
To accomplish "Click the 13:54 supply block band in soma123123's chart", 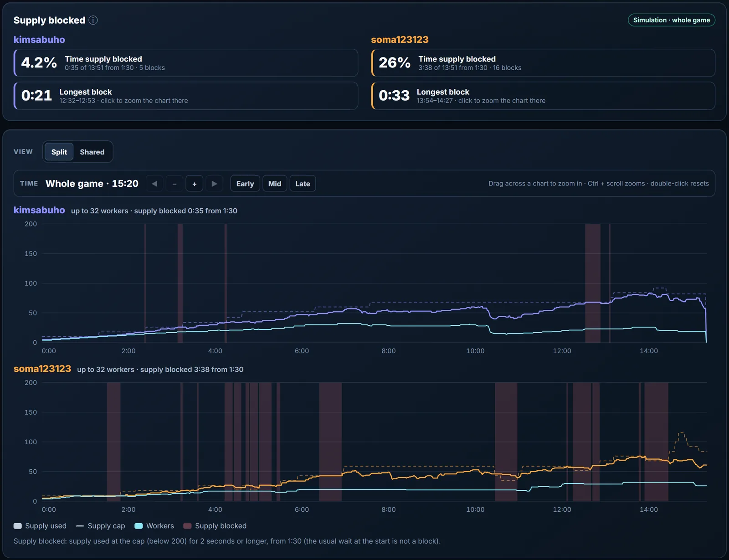I will point(656,442).
